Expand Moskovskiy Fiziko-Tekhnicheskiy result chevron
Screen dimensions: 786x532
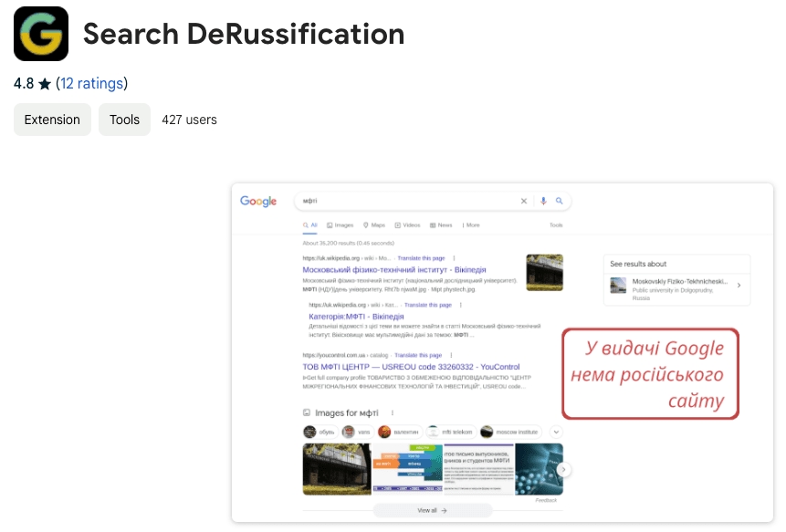pyautogui.click(x=739, y=286)
